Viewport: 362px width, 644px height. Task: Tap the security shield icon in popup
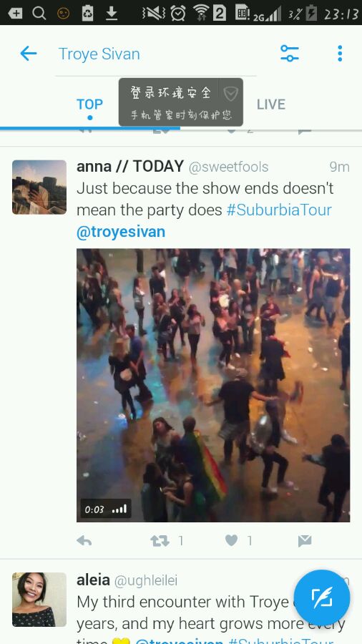pyautogui.click(x=230, y=94)
